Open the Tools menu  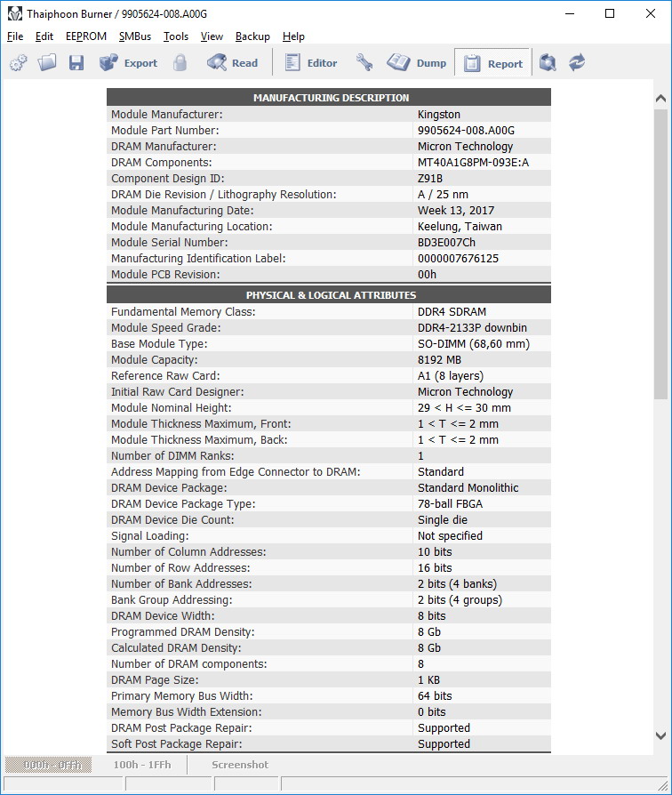click(x=176, y=36)
